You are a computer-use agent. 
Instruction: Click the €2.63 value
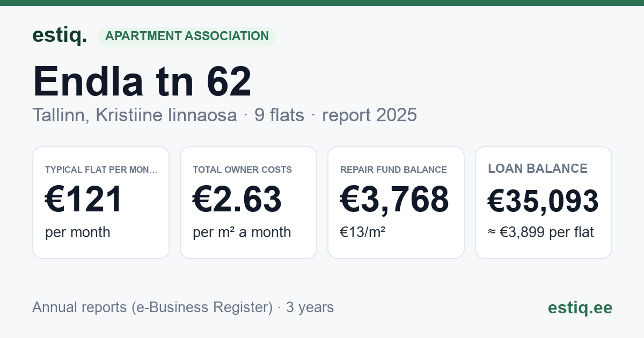click(237, 200)
